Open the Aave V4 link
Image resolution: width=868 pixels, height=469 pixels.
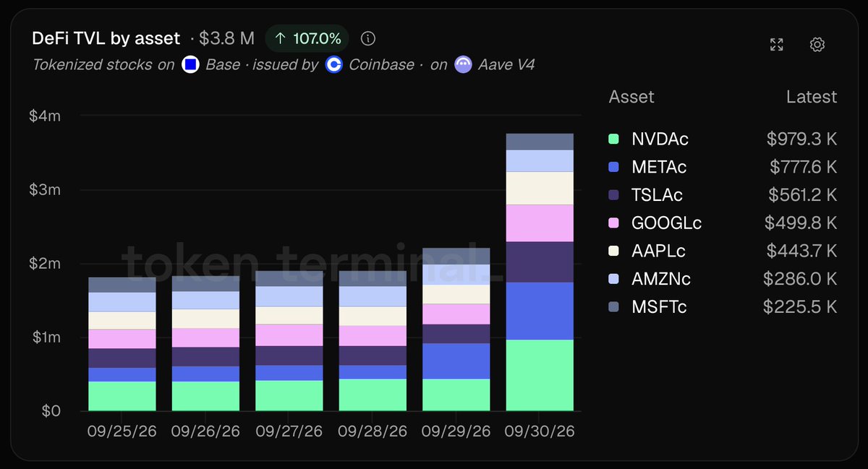[x=506, y=64]
